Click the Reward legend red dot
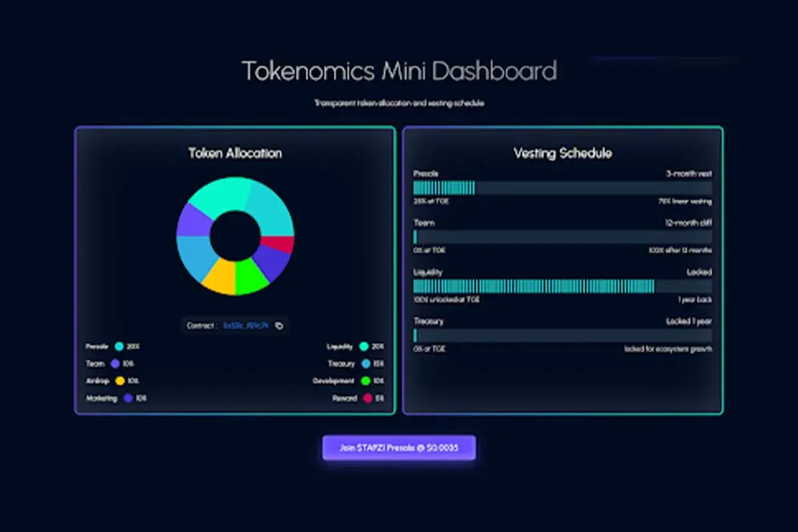Screen dimensions: 798x532 (x=367, y=398)
